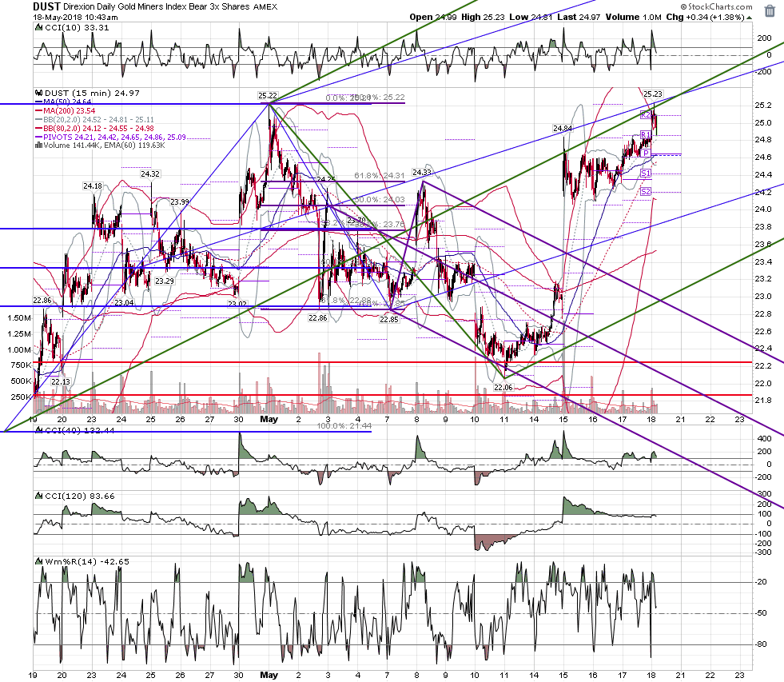Click the date stamp 18-May-2018 10:43am
This screenshot has width=784, height=682.
click(x=75, y=17)
